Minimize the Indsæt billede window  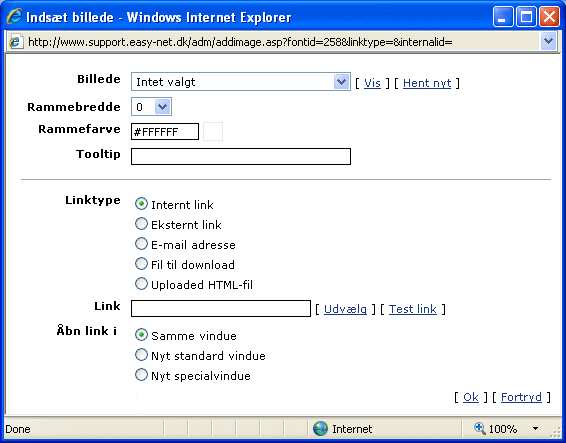coord(503,17)
